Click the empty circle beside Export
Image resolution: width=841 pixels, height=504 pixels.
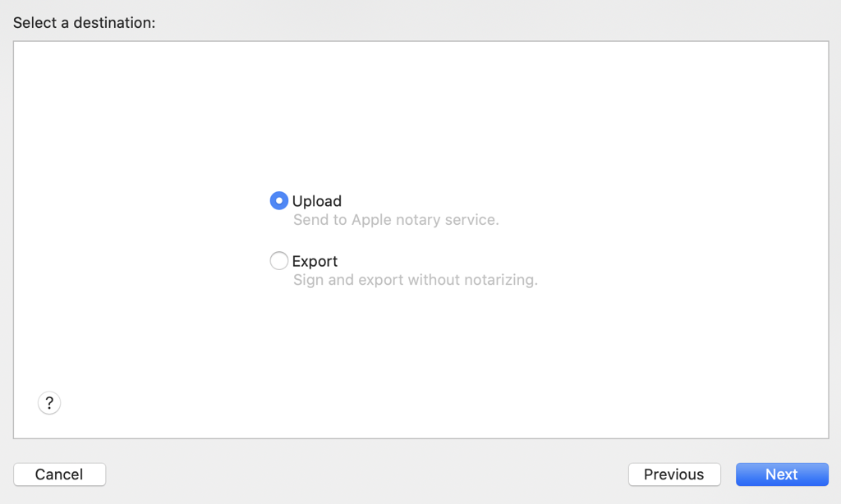click(x=279, y=261)
